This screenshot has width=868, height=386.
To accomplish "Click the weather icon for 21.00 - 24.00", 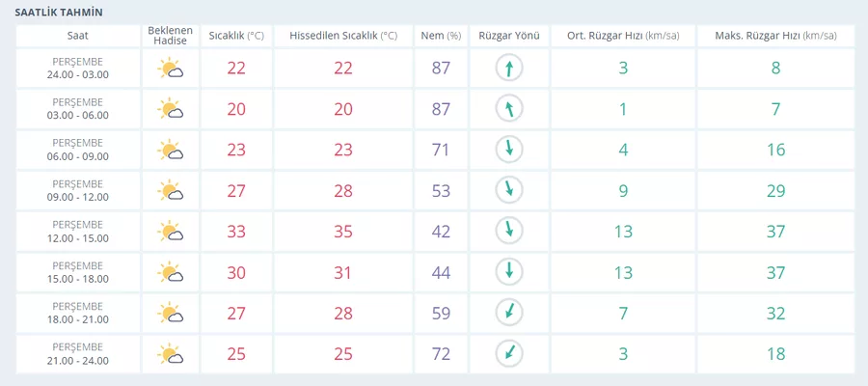I will pyautogui.click(x=171, y=353).
